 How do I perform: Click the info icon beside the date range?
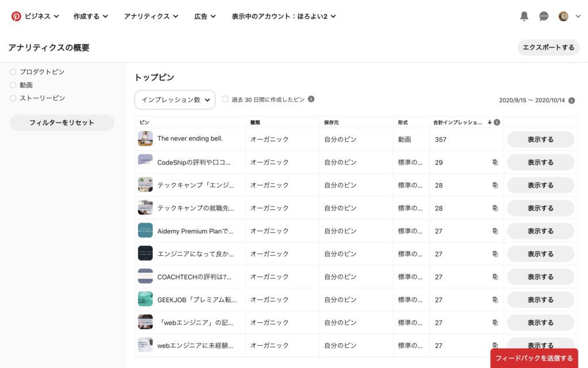pos(571,100)
